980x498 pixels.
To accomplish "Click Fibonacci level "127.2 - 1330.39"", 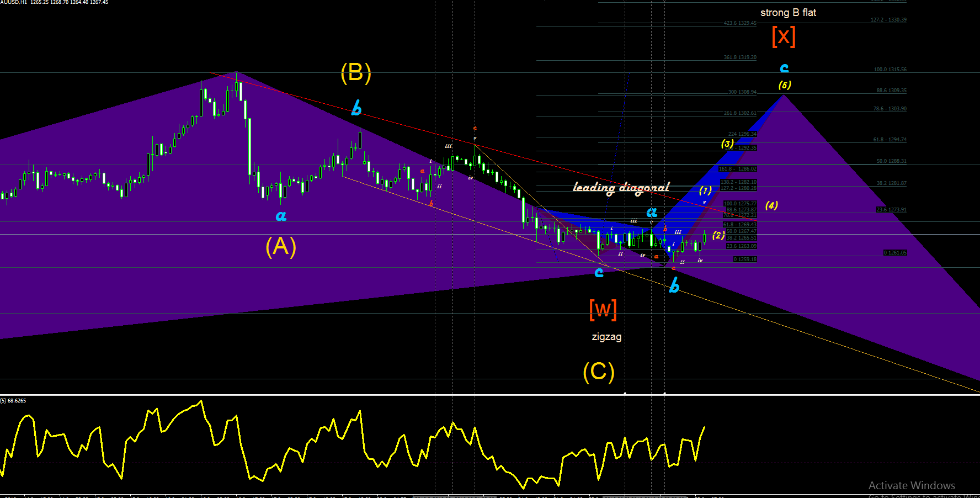I will pyautogui.click(x=888, y=20).
